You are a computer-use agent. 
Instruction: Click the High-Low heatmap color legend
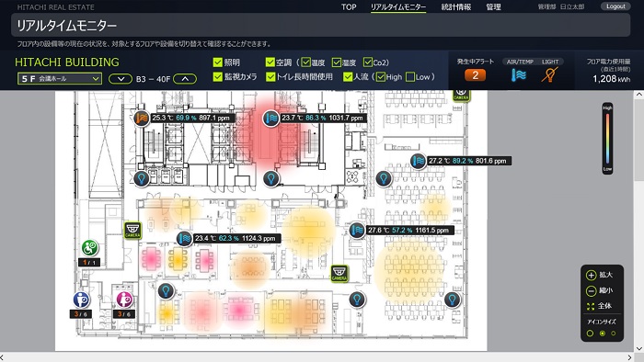[x=607, y=138]
